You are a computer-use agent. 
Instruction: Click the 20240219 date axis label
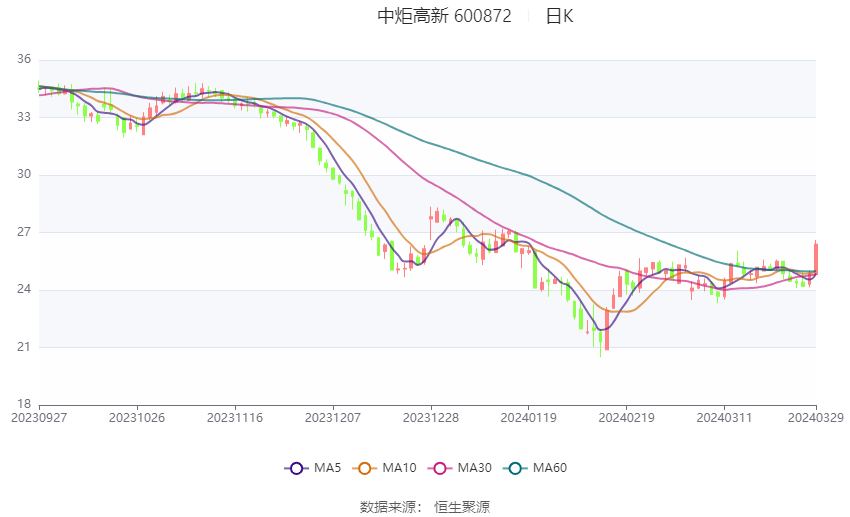click(x=626, y=418)
